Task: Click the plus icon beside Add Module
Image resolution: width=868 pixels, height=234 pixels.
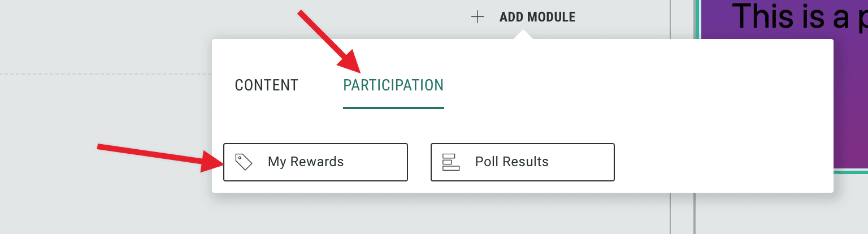Action: tap(478, 17)
